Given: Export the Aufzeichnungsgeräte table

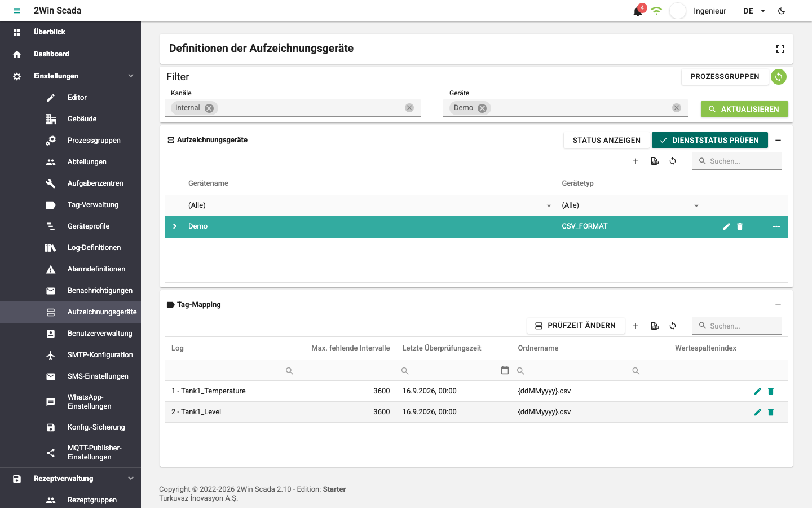Looking at the screenshot, I should coord(655,161).
